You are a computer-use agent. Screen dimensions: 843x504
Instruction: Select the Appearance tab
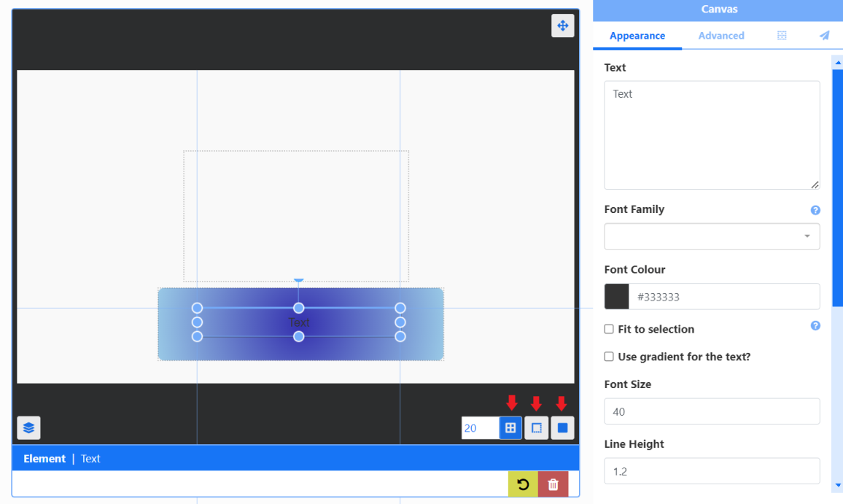click(637, 36)
